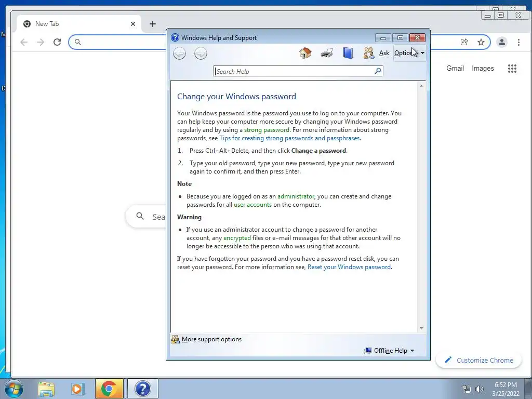The image size is (532, 399).
Task: Click Help scrollbar down arrow
Action: (421, 328)
